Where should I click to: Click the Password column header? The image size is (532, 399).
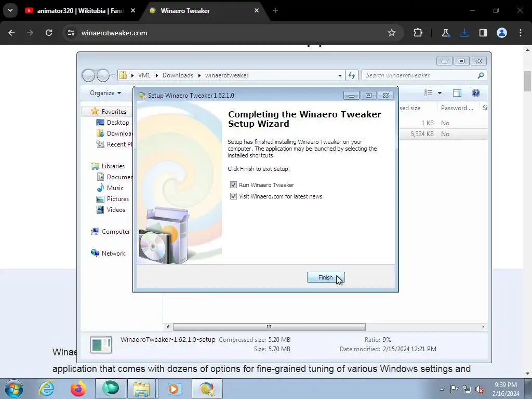[x=458, y=108]
